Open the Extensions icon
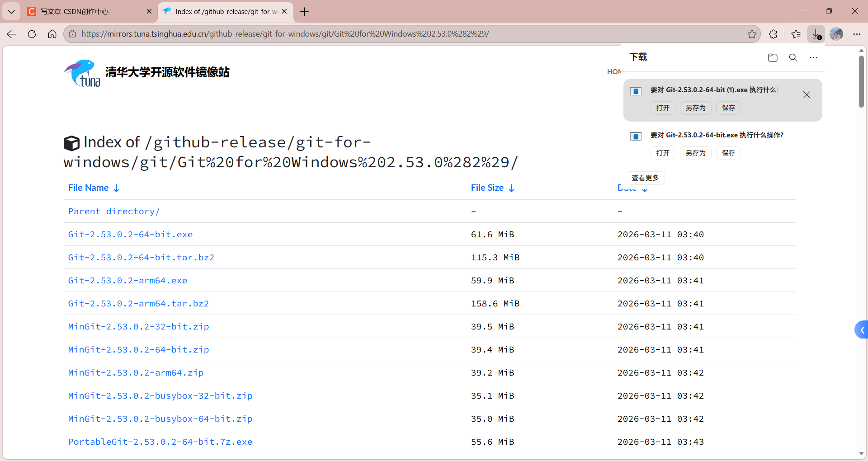 pos(773,33)
